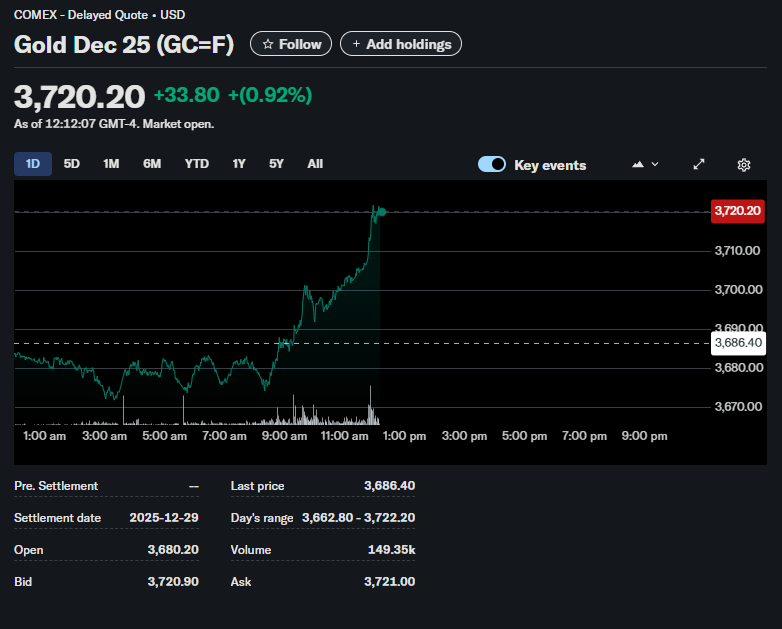Viewport: 782px width, 629px height.
Task: Click the Volume label
Action: (x=251, y=550)
